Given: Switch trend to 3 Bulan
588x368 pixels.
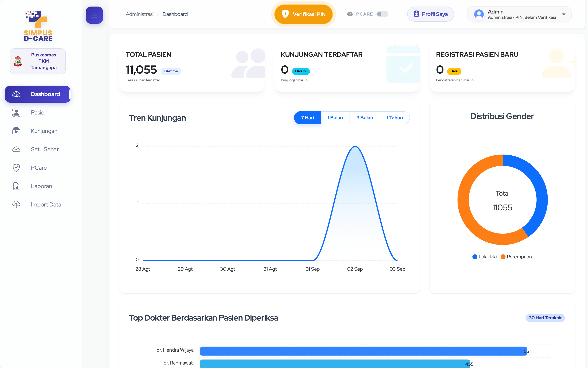Looking at the screenshot, I should (364, 118).
